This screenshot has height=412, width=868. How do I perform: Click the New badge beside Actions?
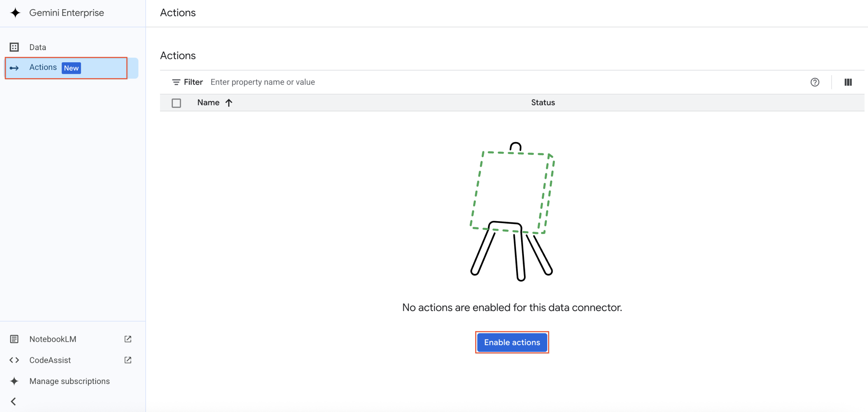(71, 68)
